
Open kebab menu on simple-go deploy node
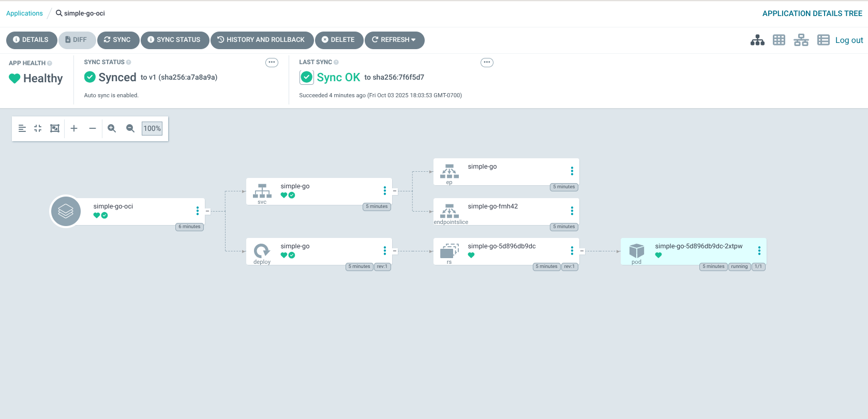[384, 251]
